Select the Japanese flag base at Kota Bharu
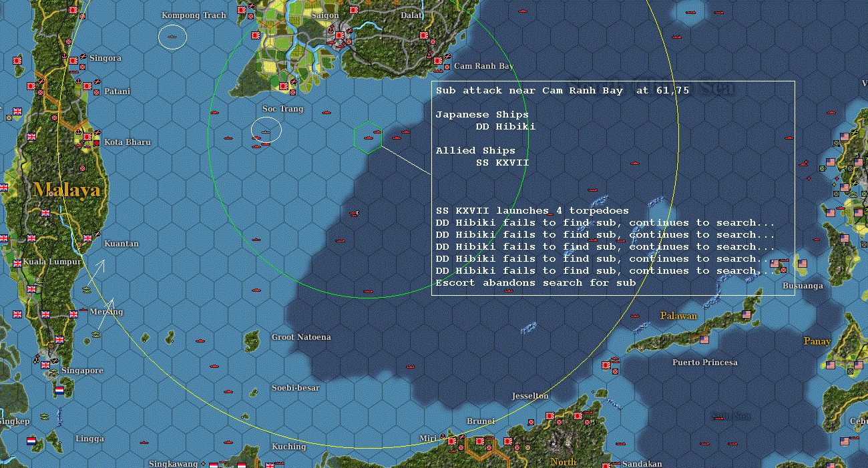Screen dimensions: 868x468 pos(87,136)
